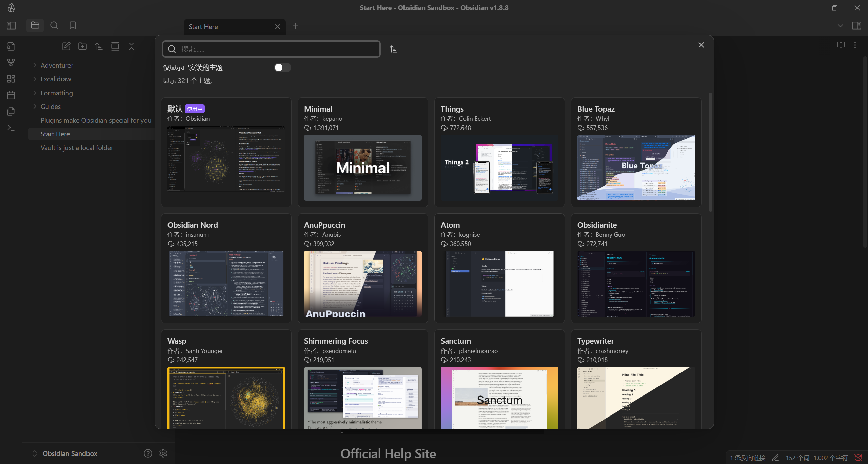Click the pencil editing mode status icon
This screenshot has height=464, width=868.
775,458
